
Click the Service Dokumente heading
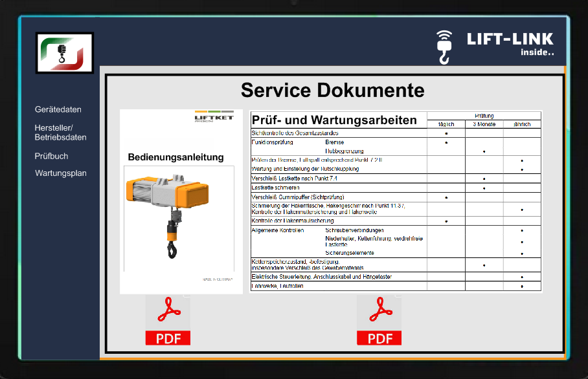point(332,90)
